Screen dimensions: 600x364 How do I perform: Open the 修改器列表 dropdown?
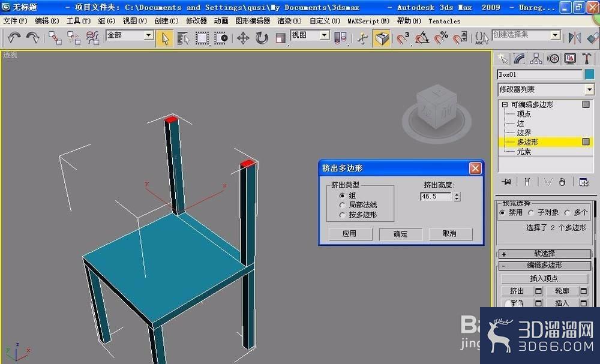pos(589,89)
